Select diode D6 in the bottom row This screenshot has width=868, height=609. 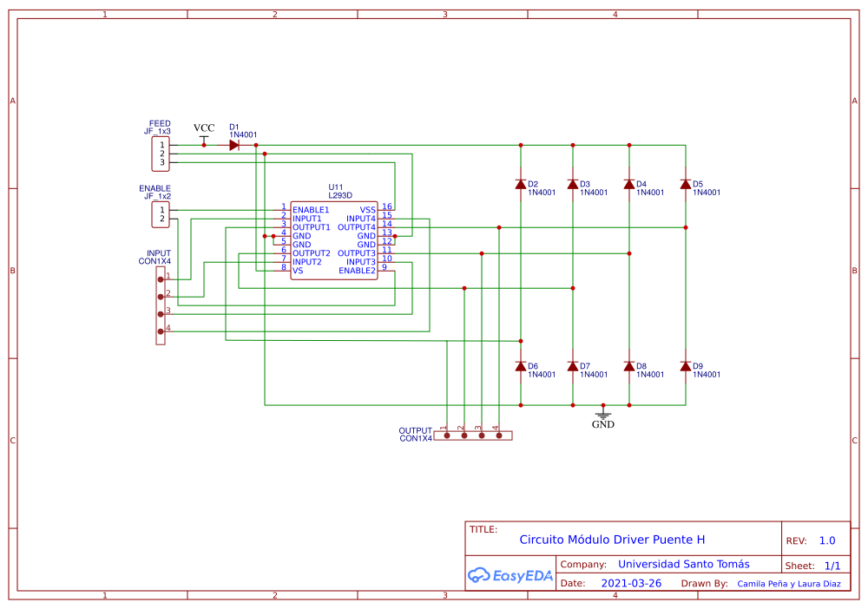(519, 366)
